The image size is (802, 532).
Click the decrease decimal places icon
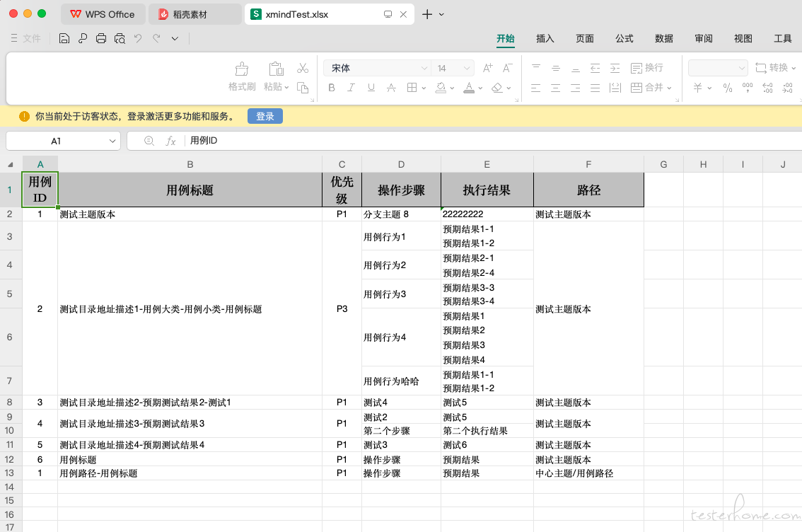click(788, 88)
